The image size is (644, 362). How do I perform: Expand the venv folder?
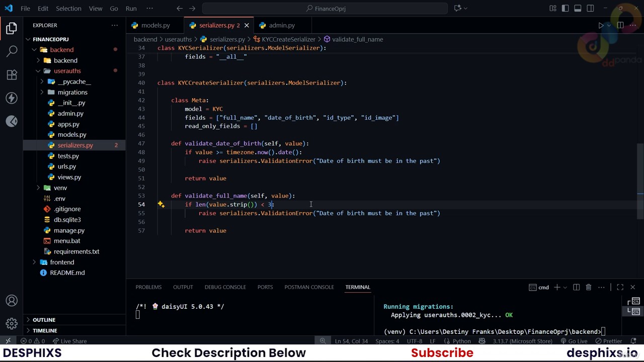coord(38,188)
